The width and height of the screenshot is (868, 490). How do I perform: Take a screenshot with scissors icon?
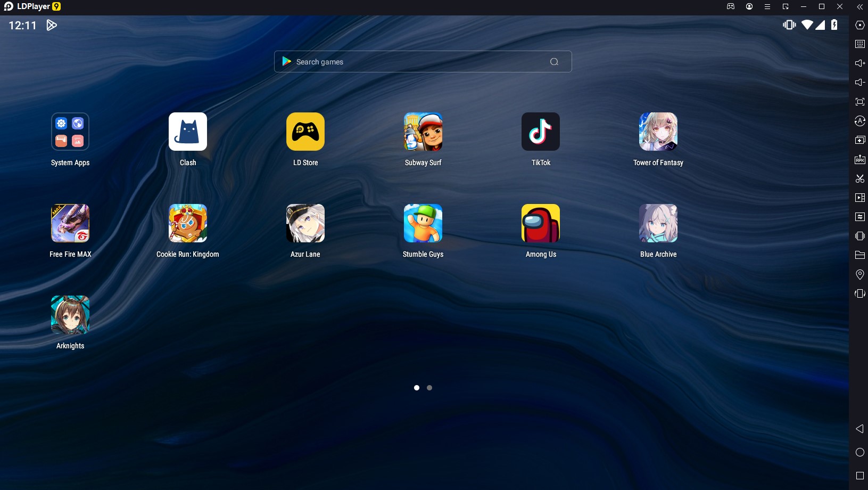pos(859,178)
